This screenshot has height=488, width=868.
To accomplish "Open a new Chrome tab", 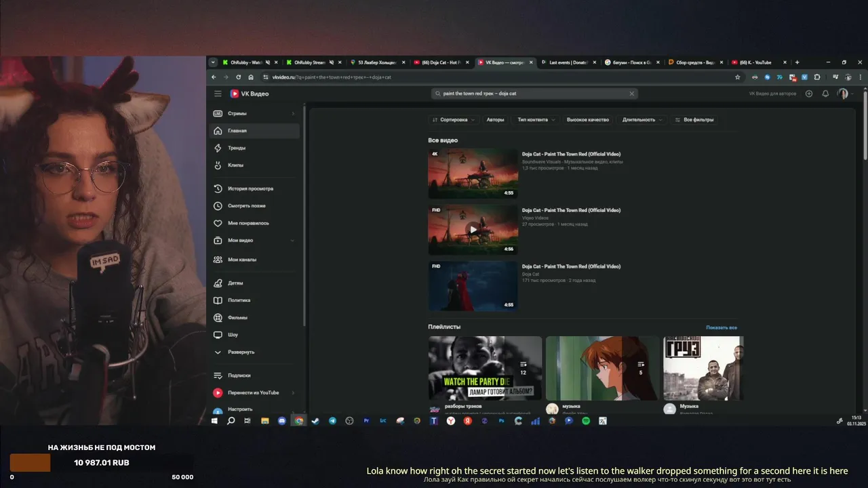I will 797,62.
